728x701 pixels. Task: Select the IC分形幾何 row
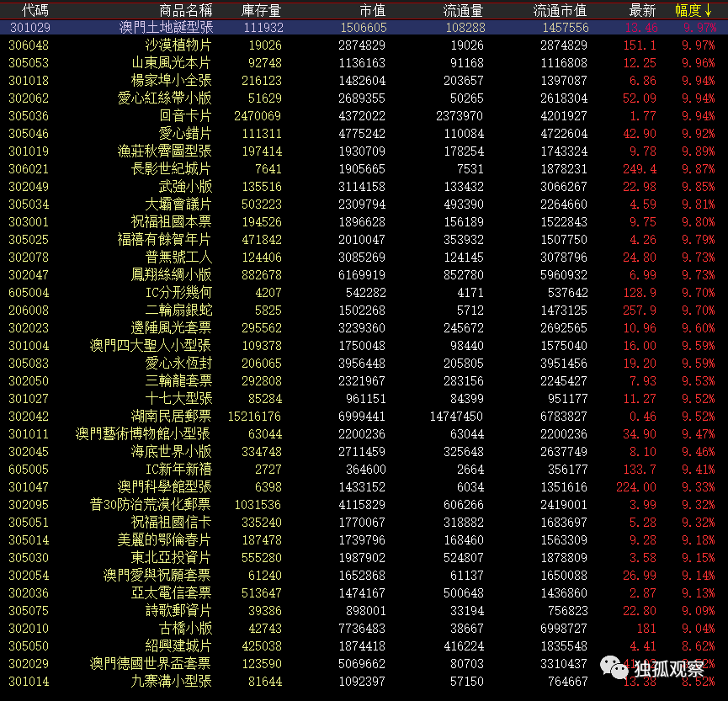tap(364, 293)
